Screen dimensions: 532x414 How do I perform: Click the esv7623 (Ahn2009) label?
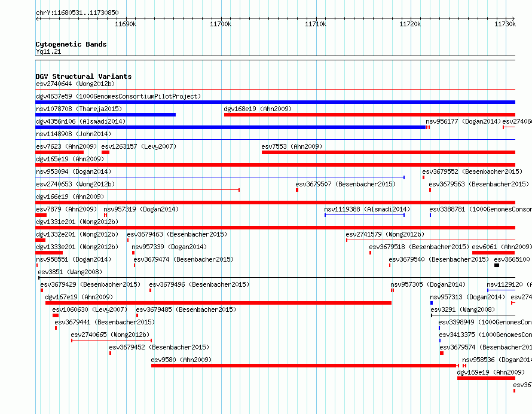(66, 146)
